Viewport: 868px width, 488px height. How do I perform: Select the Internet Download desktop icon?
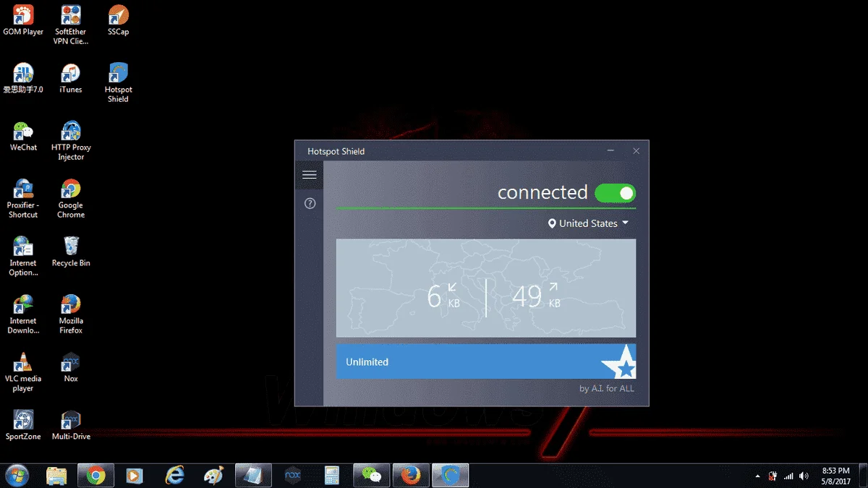23,314
